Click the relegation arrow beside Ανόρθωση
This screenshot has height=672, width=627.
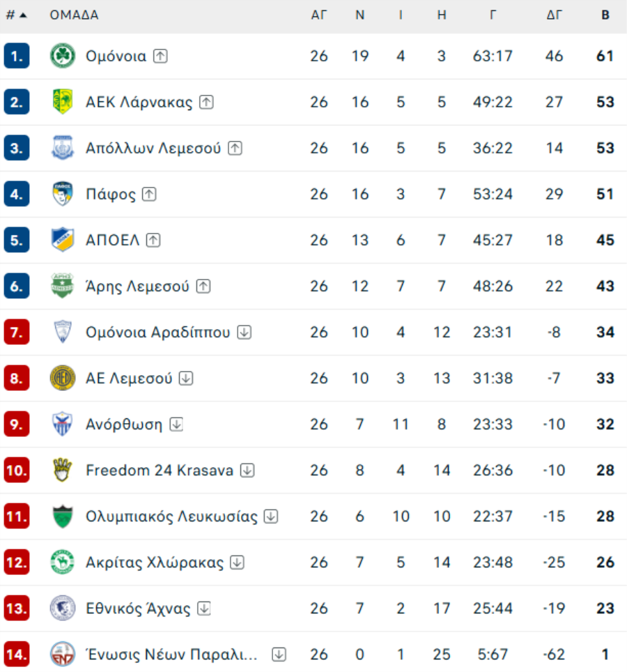tap(176, 425)
